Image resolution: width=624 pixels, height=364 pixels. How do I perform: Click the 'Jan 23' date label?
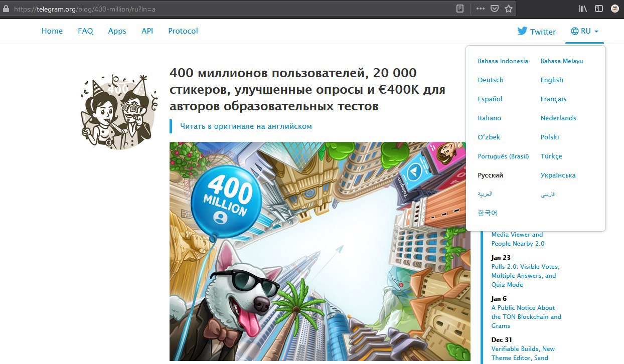pos(501,258)
